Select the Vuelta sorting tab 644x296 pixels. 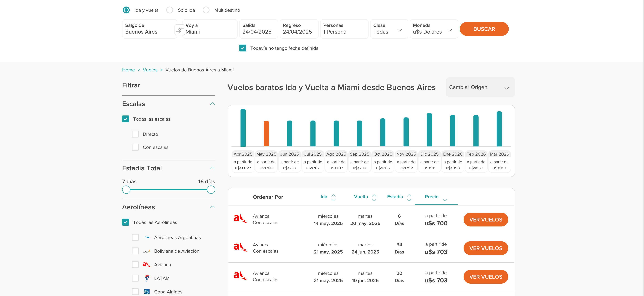click(x=361, y=197)
